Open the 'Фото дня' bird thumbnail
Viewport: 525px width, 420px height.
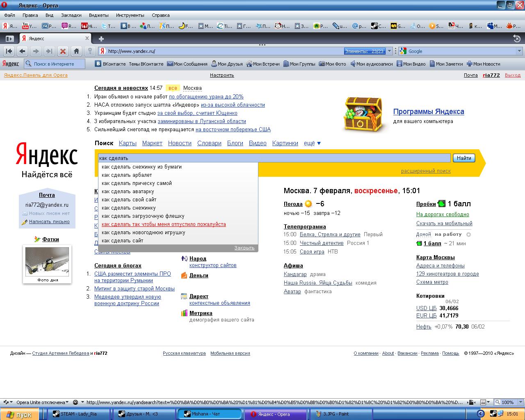pos(47,262)
